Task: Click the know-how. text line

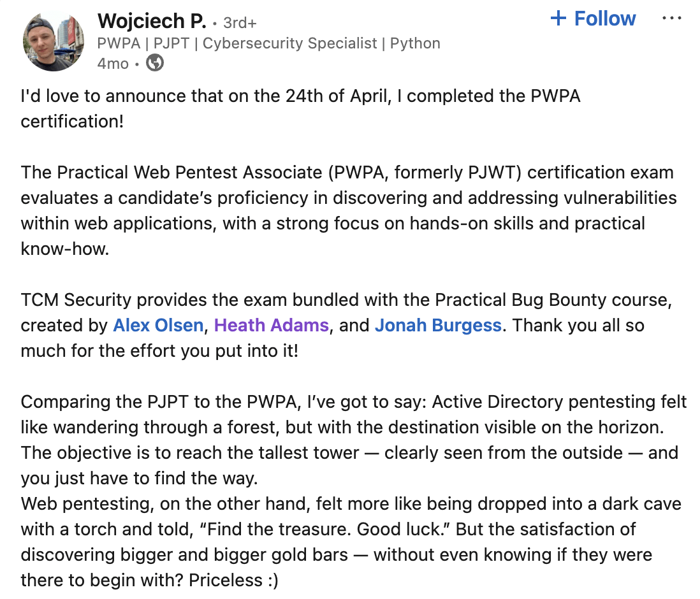Action: [x=65, y=249]
